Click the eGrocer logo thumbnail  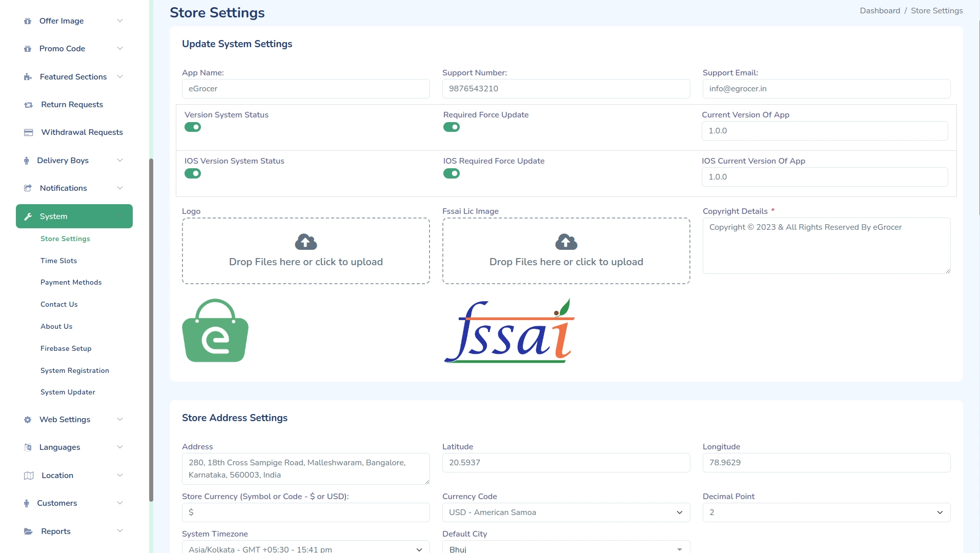pyautogui.click(x=215, y=330)
